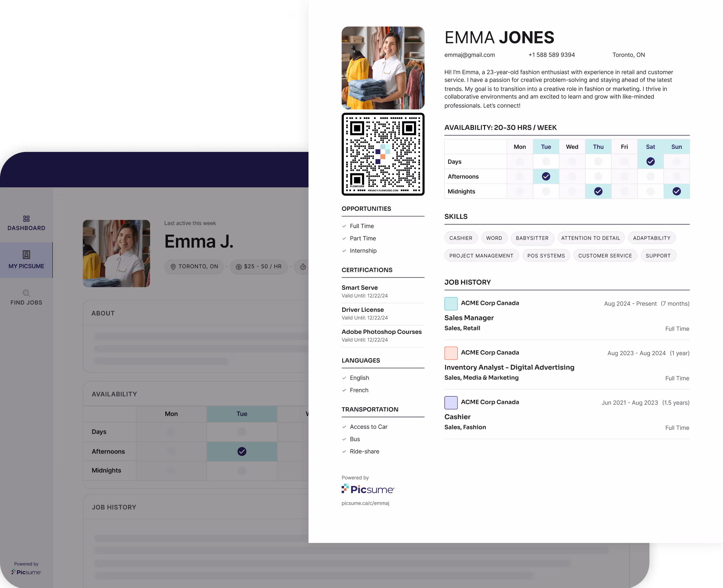Toggle Tuesday Afternoons check in dashboard table

click(242, 452)
